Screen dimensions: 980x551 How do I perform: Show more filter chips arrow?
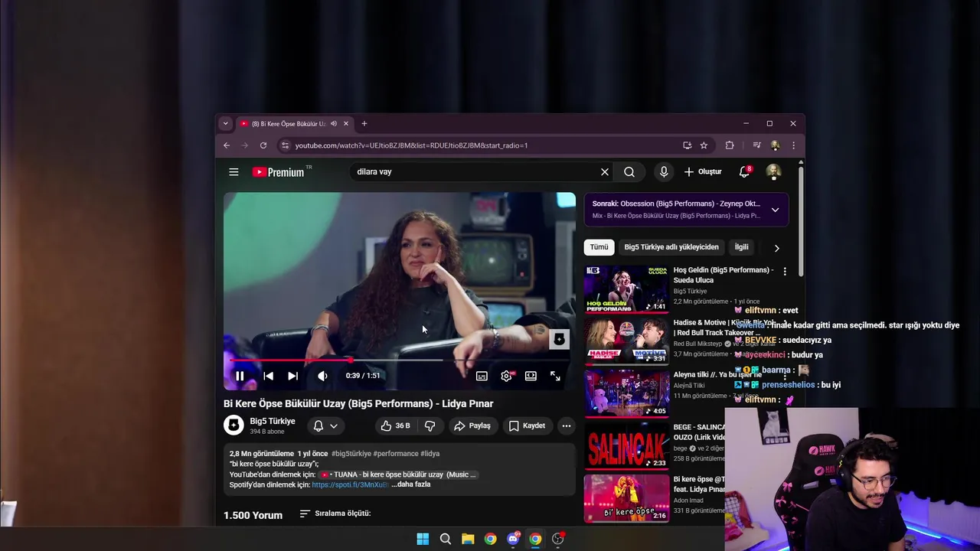[776, 248]
